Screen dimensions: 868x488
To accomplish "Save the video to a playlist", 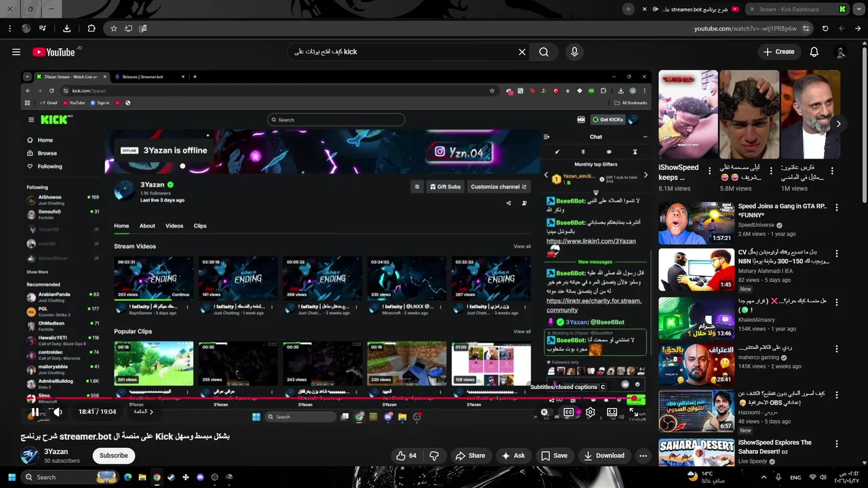I will click(553, 455).
